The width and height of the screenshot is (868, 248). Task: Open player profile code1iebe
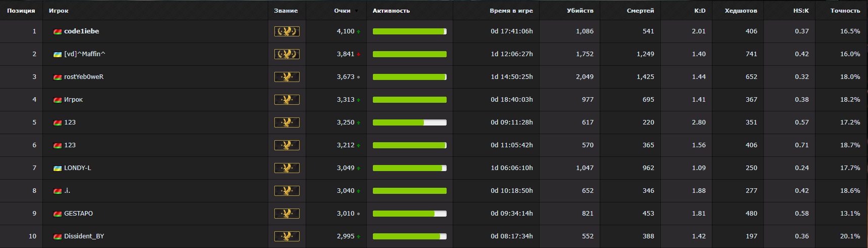(81, 31)
